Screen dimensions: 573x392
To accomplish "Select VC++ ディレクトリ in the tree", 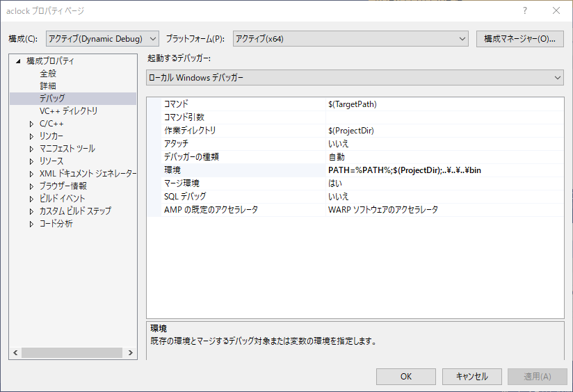I will tap(68, 111).
